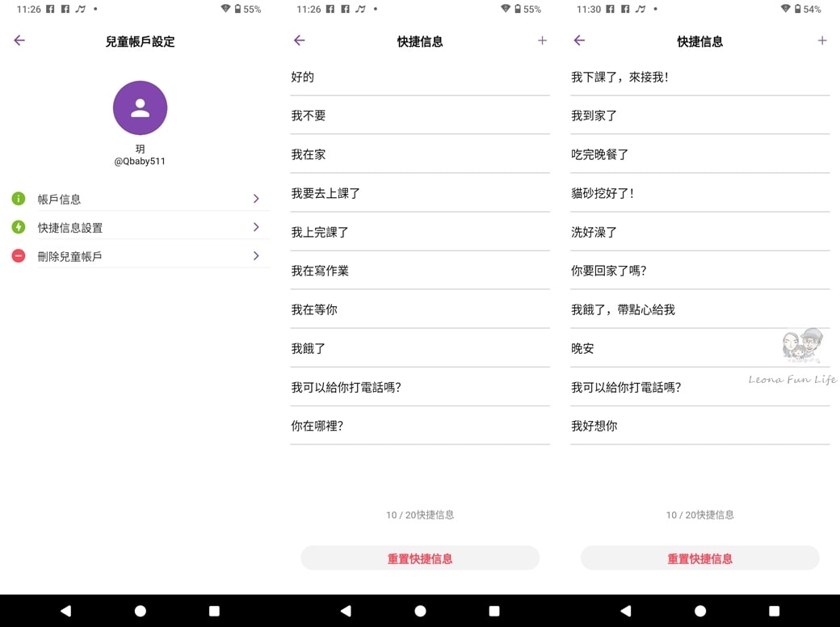Tap the red minus icon for 刪除兒童帳戶
Image resolution: width=840 pixels, height=627 pixels.
click(19, 256)
